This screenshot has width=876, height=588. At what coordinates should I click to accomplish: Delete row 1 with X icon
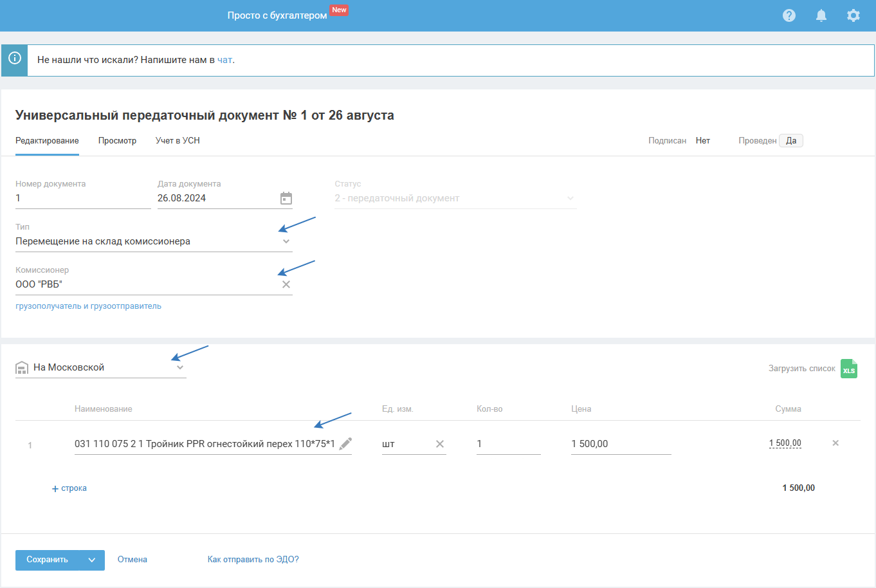pos(835,443)
